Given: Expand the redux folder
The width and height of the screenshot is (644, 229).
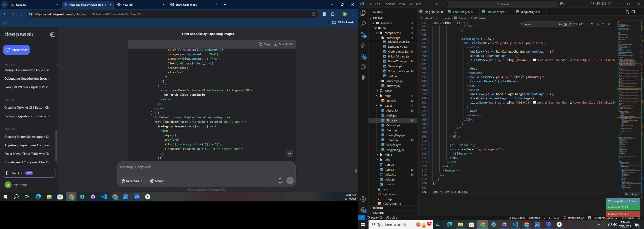Looking at the screenshot, I should tap(377, 155).
